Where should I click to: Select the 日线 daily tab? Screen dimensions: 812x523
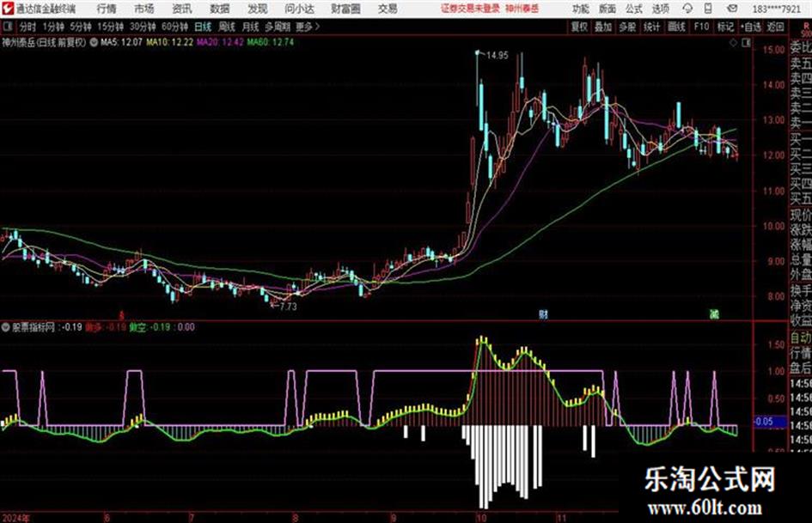tap(203, 27)
